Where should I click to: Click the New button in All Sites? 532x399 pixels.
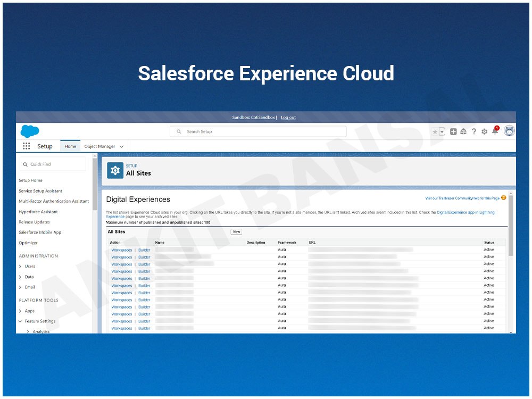pos(236,232)
